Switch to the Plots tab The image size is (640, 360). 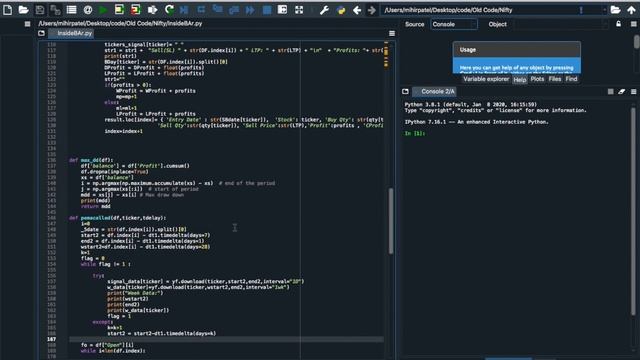537,79
